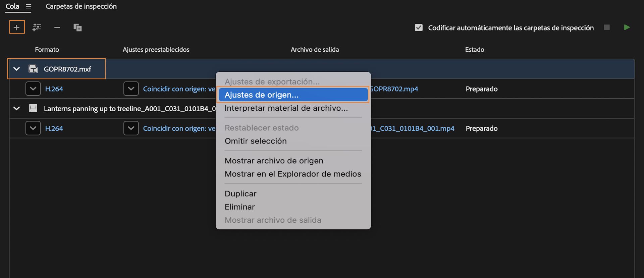Click the GOPR8702.mxf clip icon
The height and width of the screenshot is (278, 644).
33,69
